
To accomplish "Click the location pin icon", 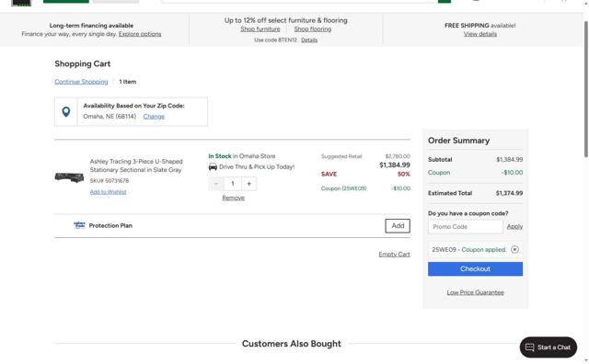I will point(66,112).
